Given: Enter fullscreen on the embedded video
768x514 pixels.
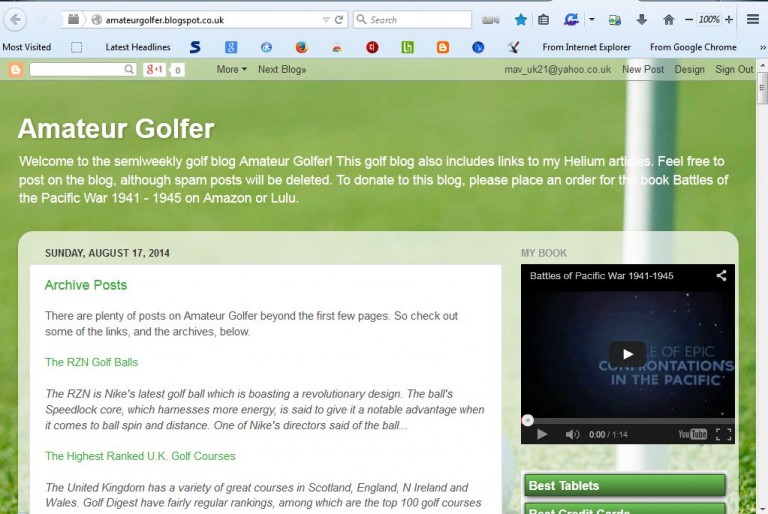Looking at the screenshot, I should pyautogui.click(x=724, y=434).
